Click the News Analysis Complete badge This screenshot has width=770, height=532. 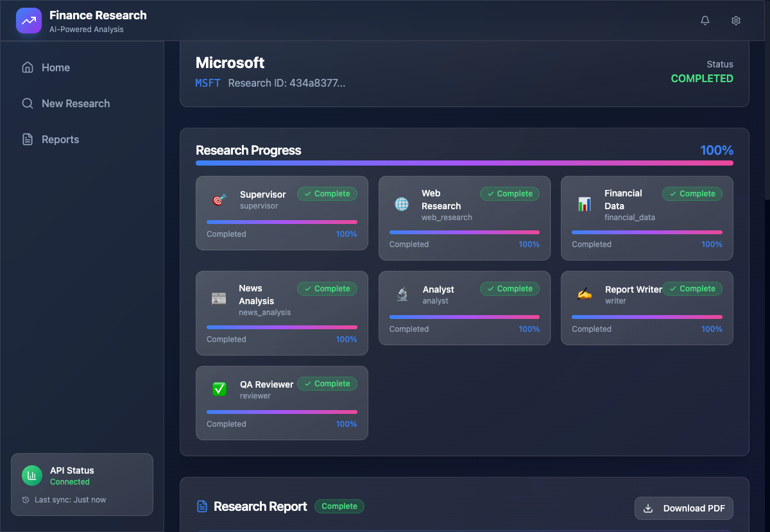(327, 289)
